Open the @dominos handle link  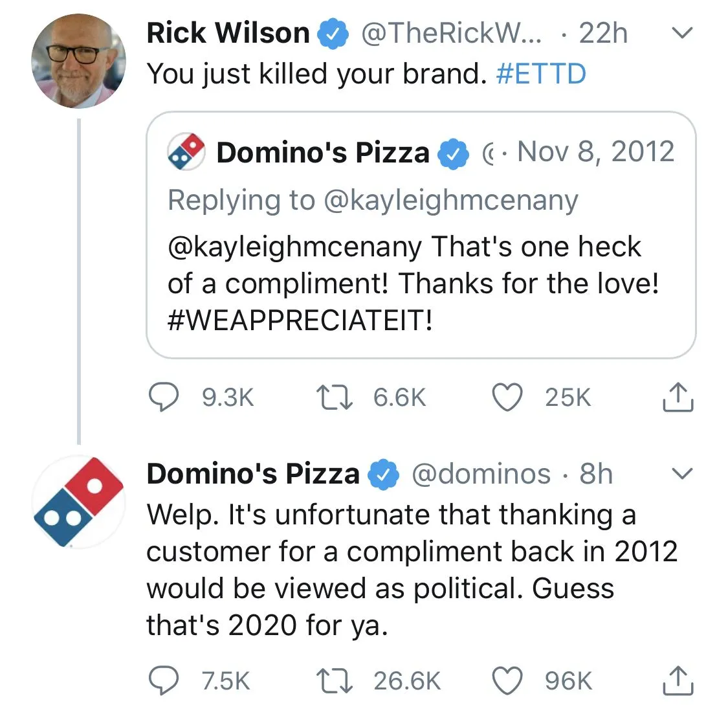481,474
